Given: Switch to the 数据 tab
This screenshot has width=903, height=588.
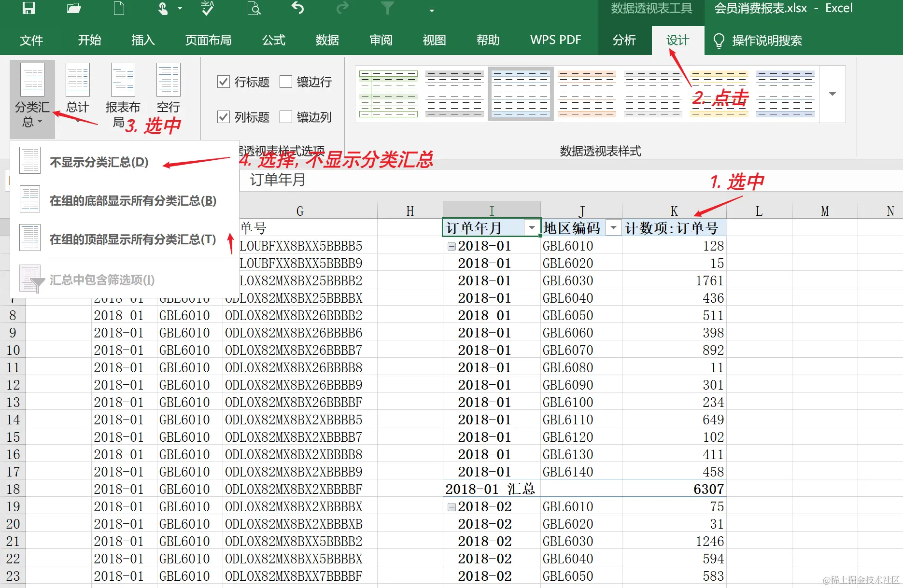Looking at the screenshot, I should 327,41.
